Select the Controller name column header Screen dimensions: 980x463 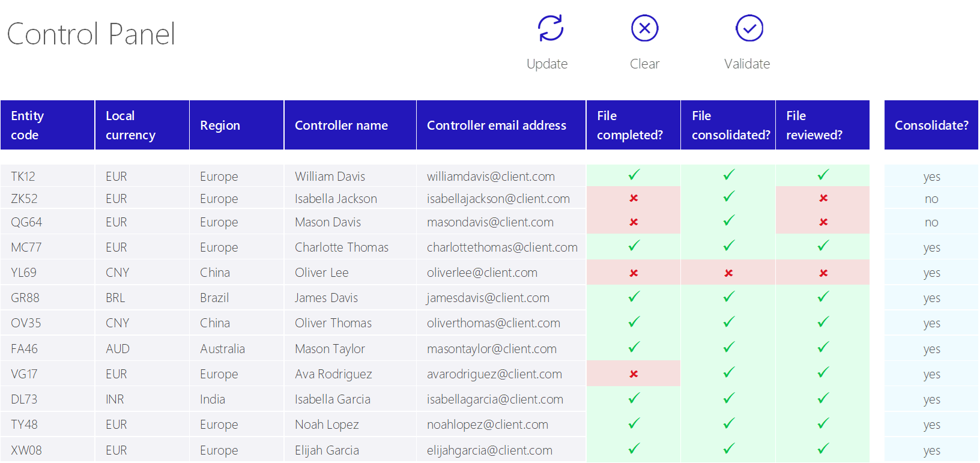[350, 125]
